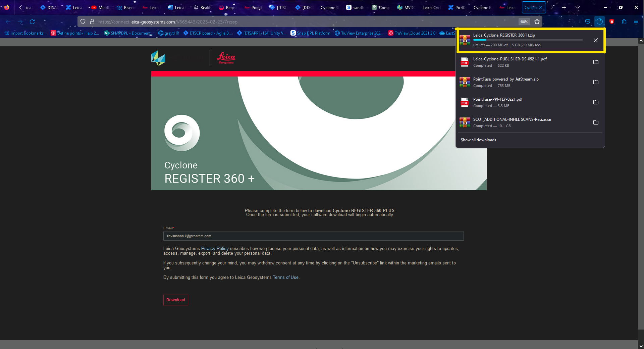Open the PointFuse-PPJ-FLY-0221.pdf download entry
This screenshot has width=644, height=349.
click(x=523, y=102)
